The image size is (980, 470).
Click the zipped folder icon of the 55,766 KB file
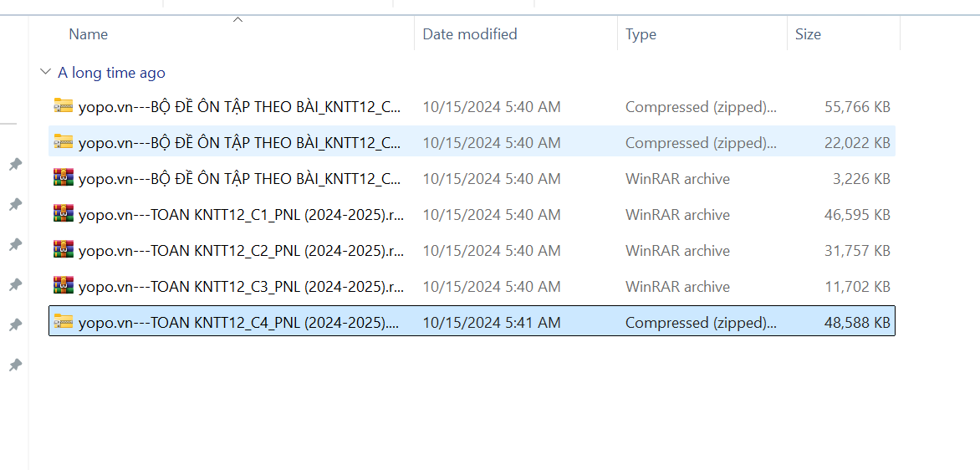click(64, 106)
